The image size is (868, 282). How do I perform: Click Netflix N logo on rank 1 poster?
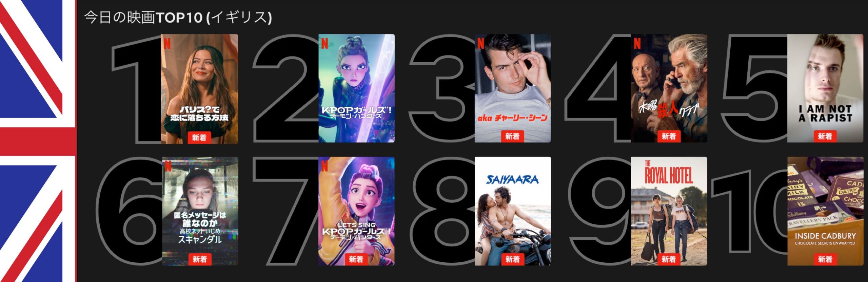167,43
